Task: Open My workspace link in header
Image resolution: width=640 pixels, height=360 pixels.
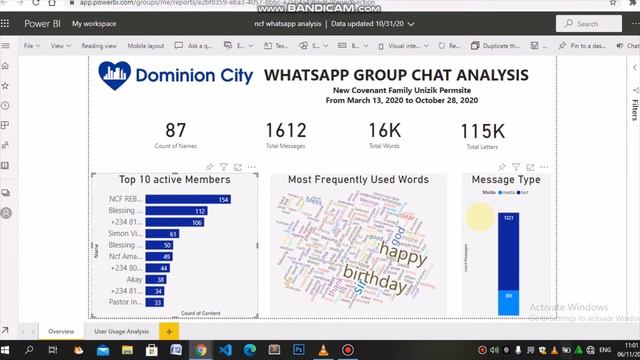Action: tap(94, 24)
